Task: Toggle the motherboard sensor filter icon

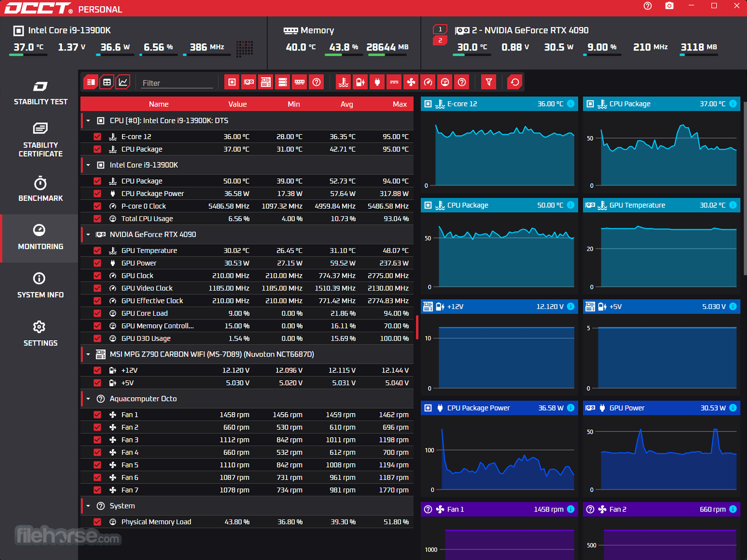Action: 266,82
